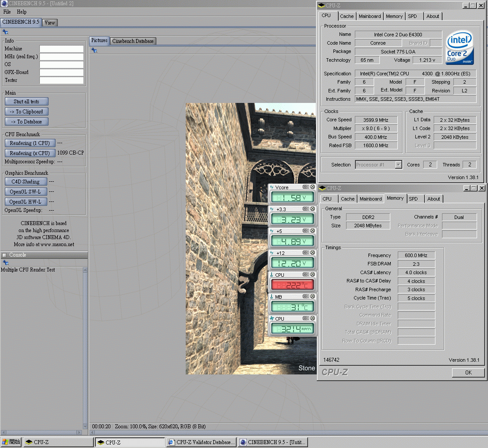Screen dimensions: 488x448
Task: Open Cache tab in top CPU-Z window
Action: click(x=347, y=16)
